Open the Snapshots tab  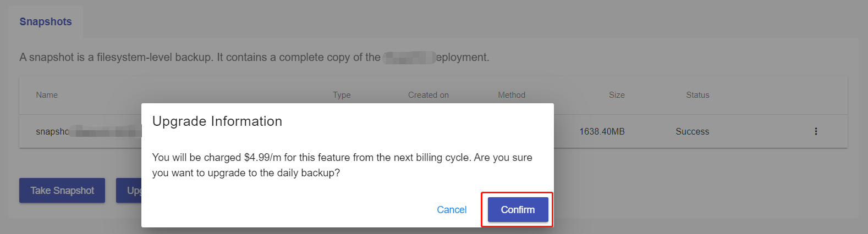(x=46, y=22)
